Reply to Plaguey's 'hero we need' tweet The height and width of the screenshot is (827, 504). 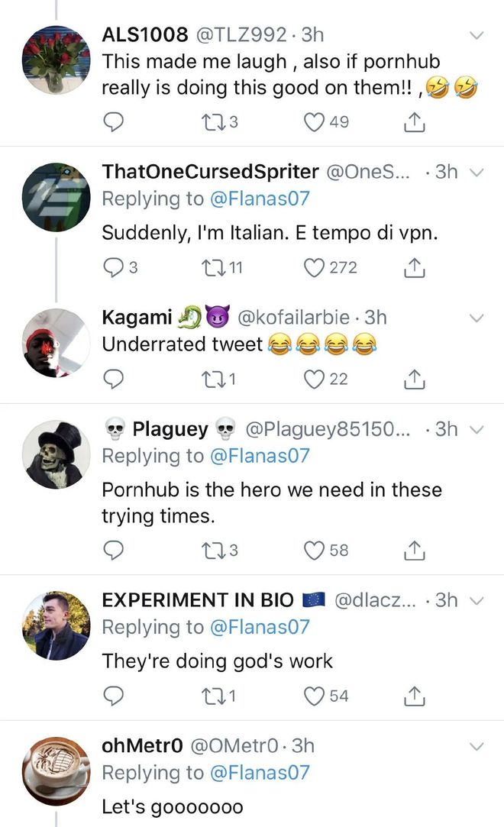[x=113, y=550]
